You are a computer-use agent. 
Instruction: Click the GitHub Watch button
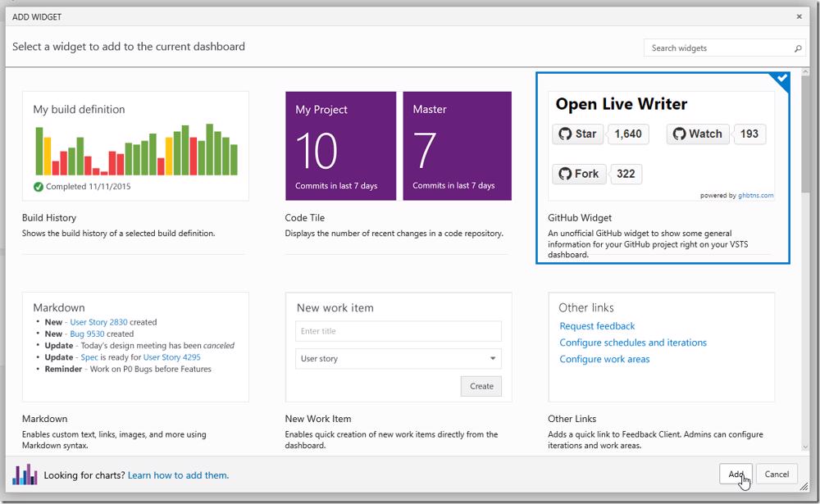point(698,134)
